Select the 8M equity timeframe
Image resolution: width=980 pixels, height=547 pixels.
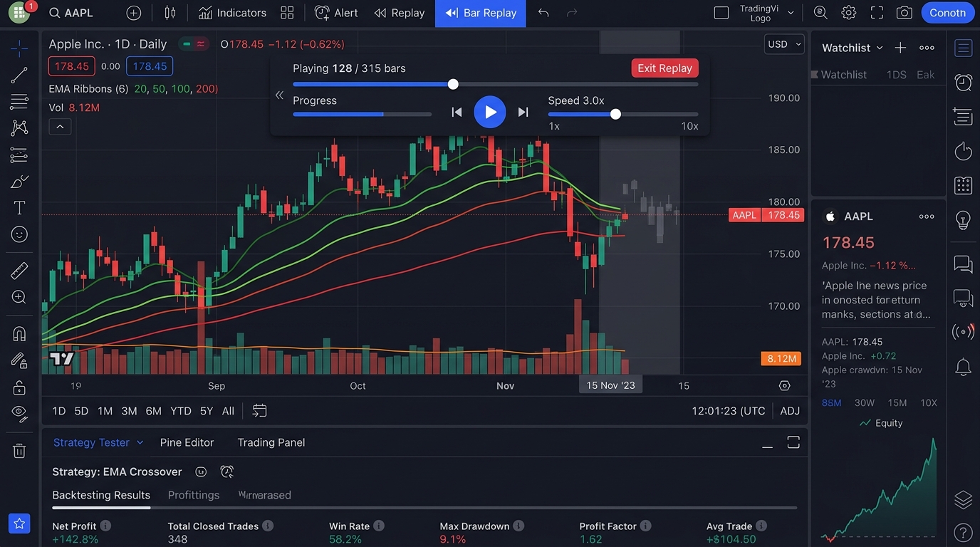(x=831, y=403)
